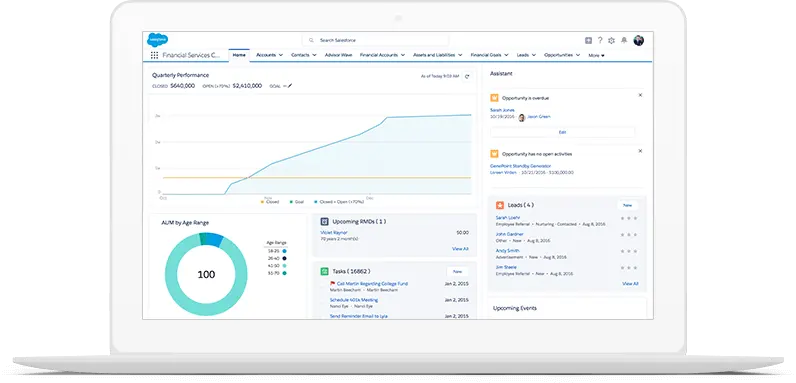This screenshot has width=796, height=383.
Task: Refresh the Quarterly Performance chart
Action: 467,76
